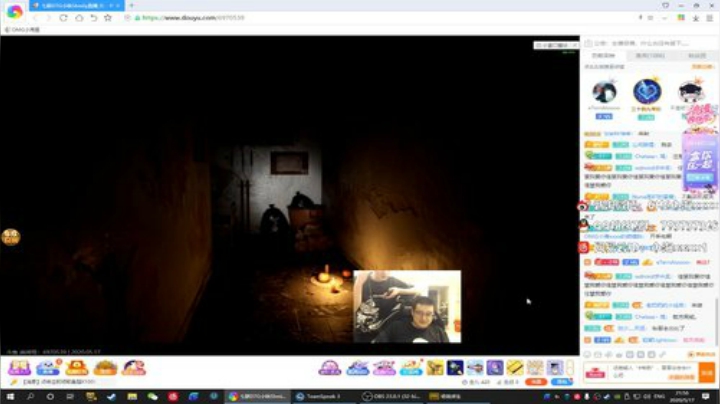
Task: Switch to the OBS taskbar window
Action: coord(392,396)
